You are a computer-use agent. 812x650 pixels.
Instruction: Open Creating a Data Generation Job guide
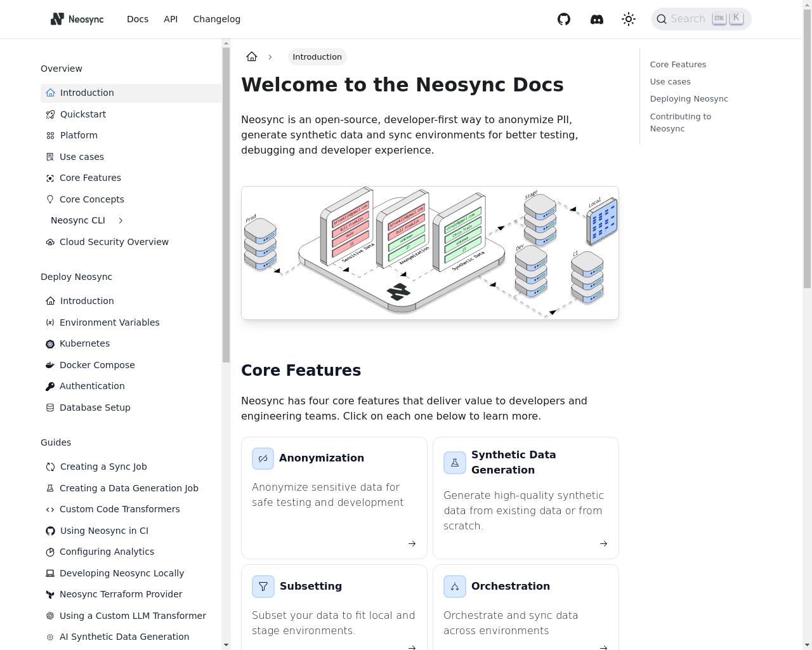[x=129, y=488]
